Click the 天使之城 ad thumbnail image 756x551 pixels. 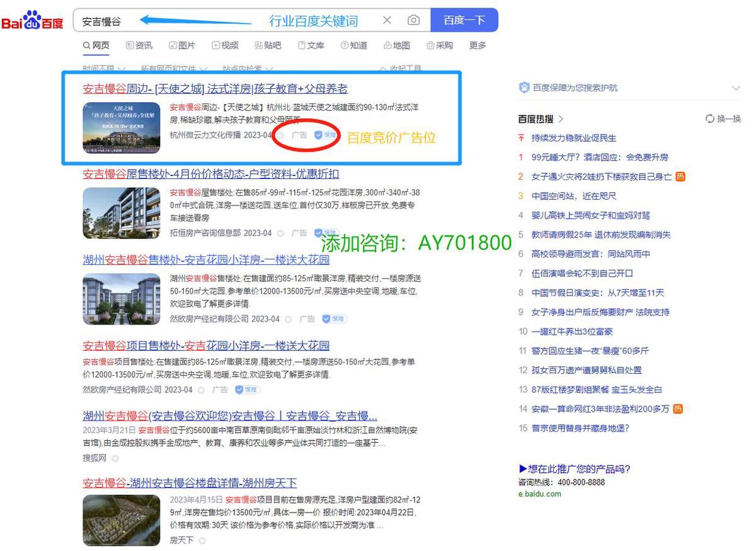(x=121, y=128)
